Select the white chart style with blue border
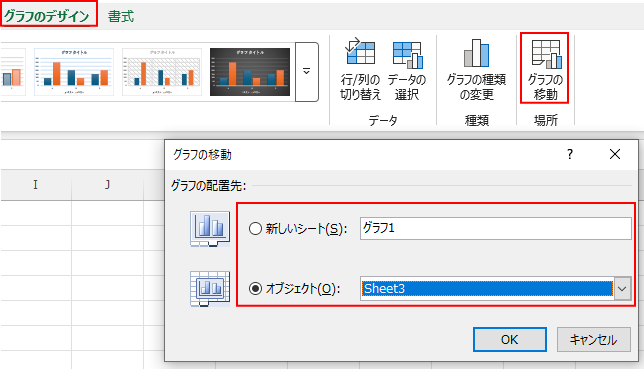 pyautogui.click(x=74, y=72)
